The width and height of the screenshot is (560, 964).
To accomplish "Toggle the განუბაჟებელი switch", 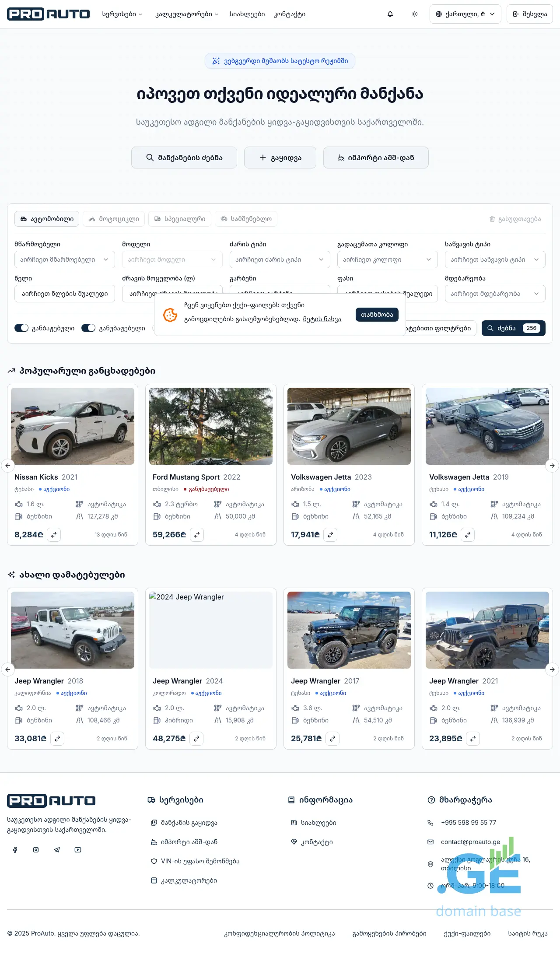I will [x=88, y=328].
